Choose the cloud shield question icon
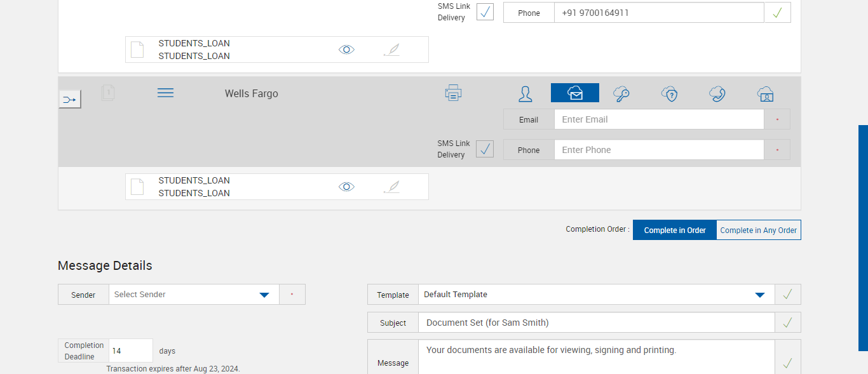Screen dimensions: 868x374 tap(669, 94)
